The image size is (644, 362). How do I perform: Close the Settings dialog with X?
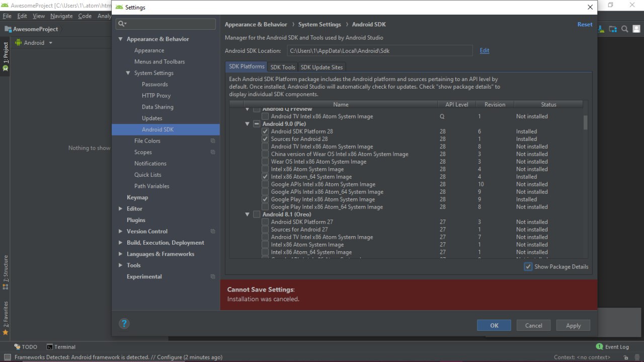[x=590, y=7]
